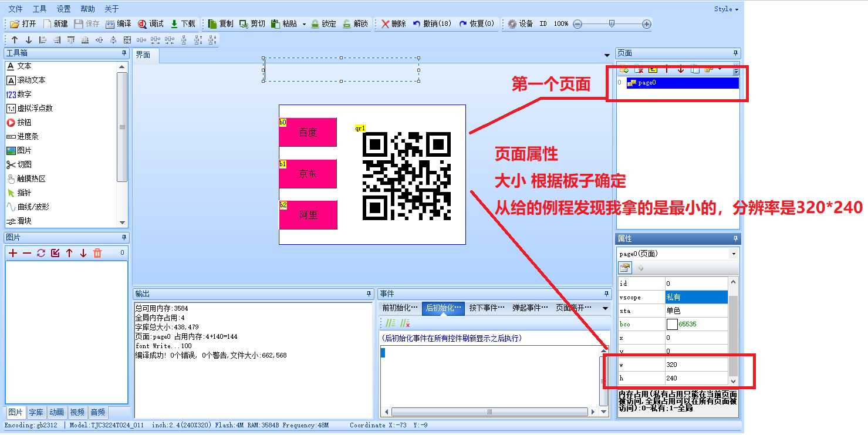The image size is (868, 435).
Task: Open a project with 打开 button
Action: pyautogui.click(x=23, y=24)
